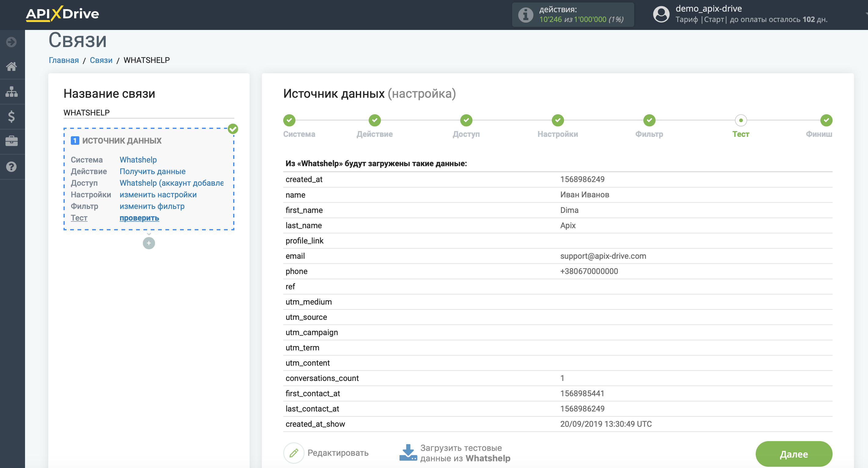
Task: Open Связи breadcrumb link
Action: 101,60
